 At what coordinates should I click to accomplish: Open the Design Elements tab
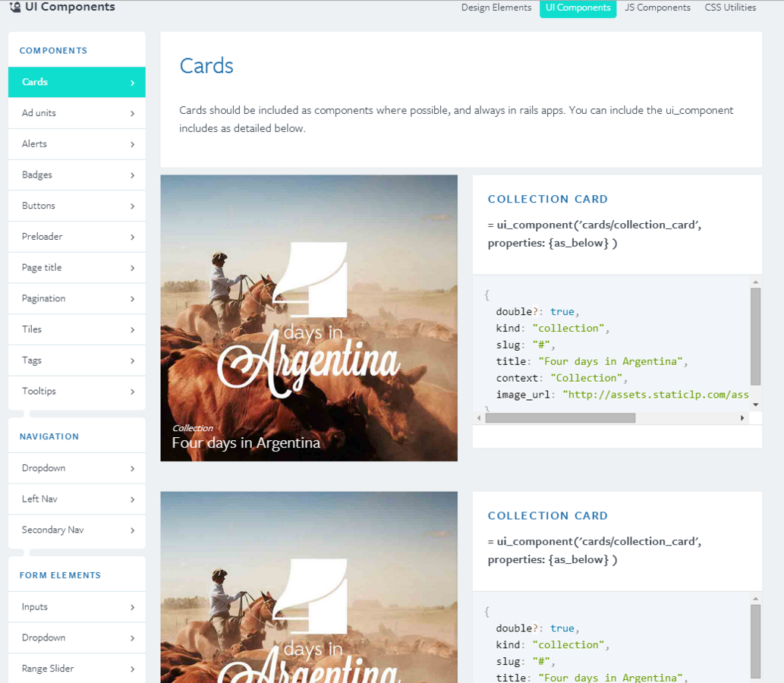pyautogui.click(x=496, y=8)
